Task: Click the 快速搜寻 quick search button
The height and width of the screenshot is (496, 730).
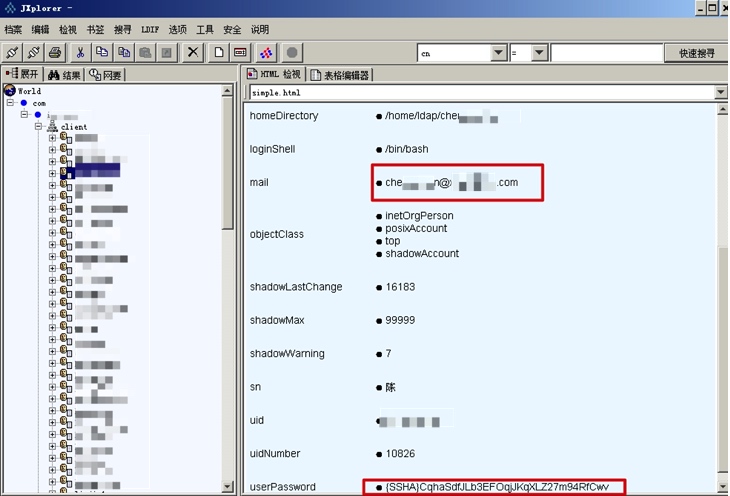Action: tap(696, 53)
